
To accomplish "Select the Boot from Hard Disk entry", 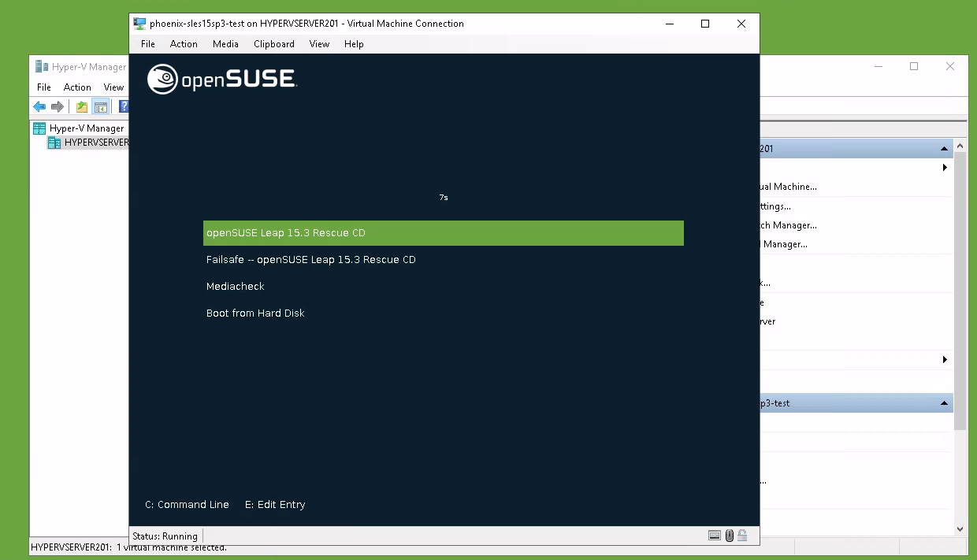I will [x=255, y=313].
